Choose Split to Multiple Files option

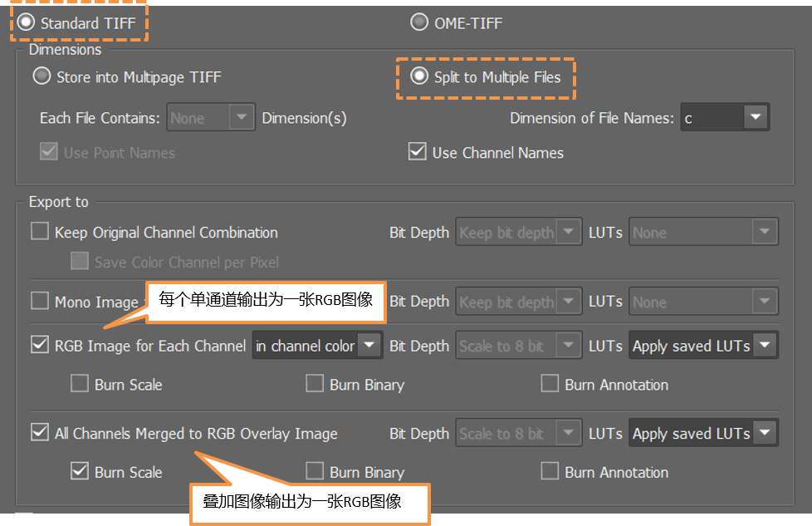pos(419,76)
